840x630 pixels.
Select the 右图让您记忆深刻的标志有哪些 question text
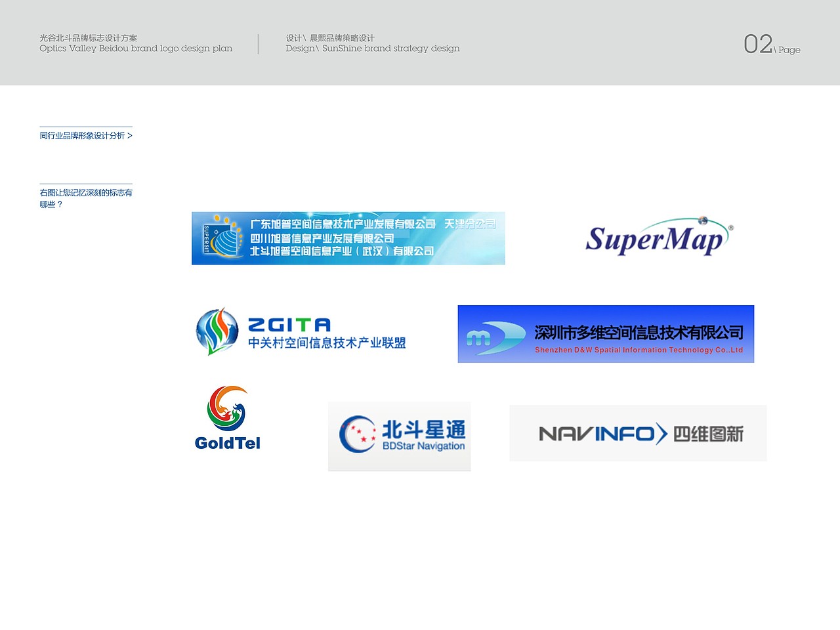point(86,198)
